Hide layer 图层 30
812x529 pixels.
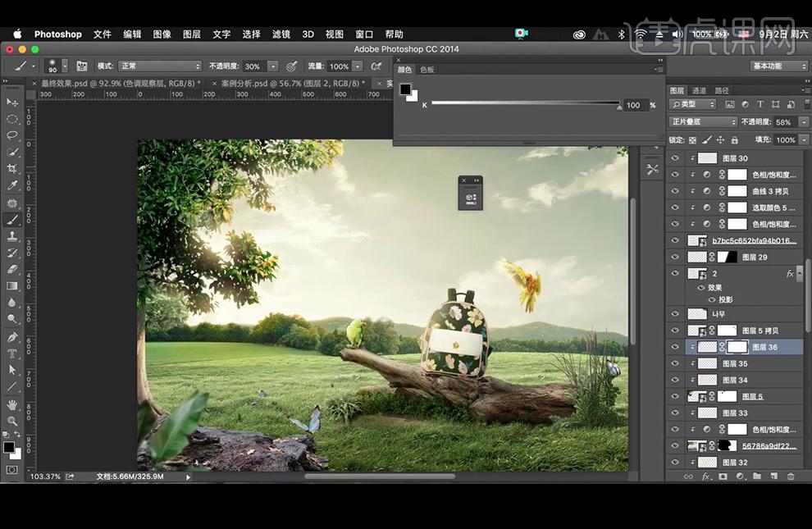pos(675,158)
